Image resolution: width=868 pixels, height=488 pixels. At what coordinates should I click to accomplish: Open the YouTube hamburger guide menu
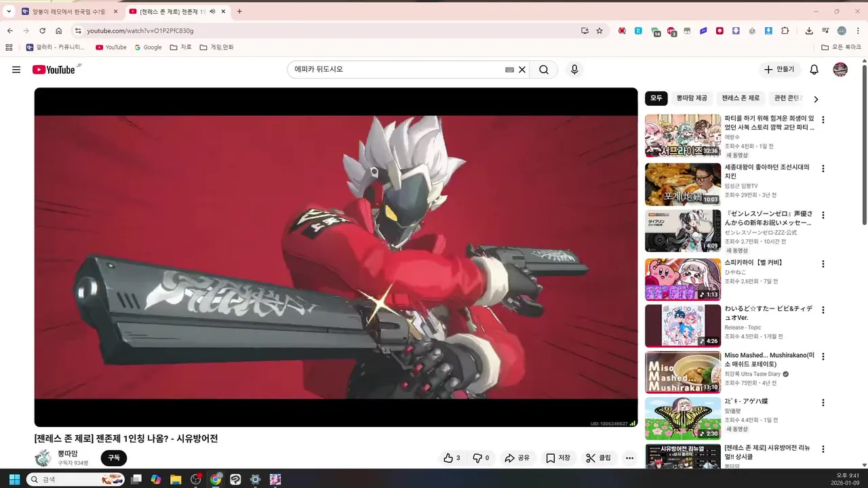16,70
